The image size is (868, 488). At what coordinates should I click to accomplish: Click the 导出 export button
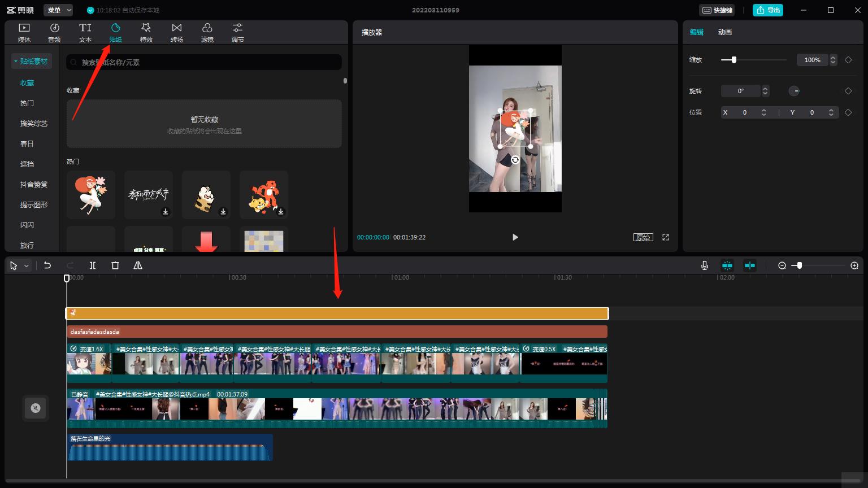pos(768,10)
